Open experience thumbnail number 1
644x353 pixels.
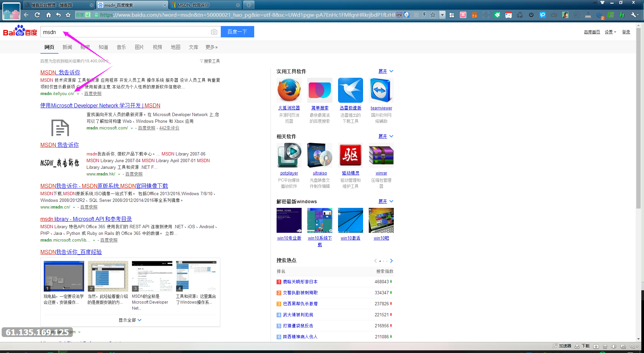click(64, 276)
